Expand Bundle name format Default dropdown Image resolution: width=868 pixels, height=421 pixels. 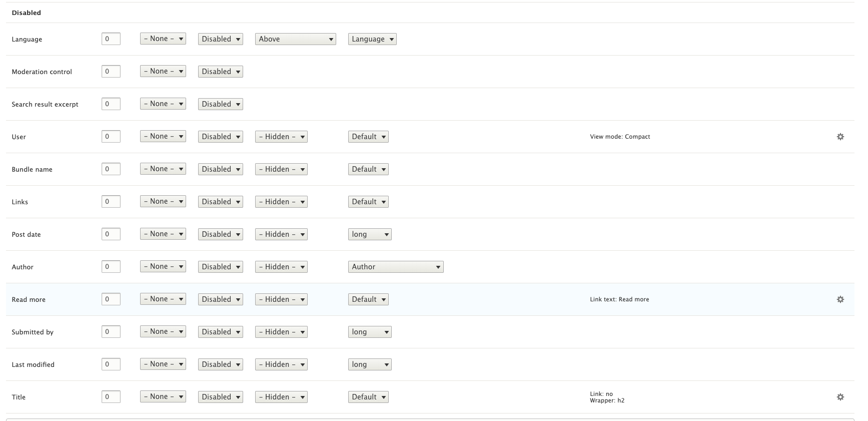coord(368,169)
